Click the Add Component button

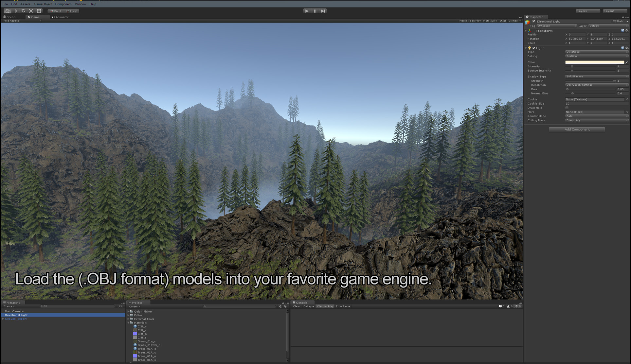pyautogui.click(x=576, y=129)
